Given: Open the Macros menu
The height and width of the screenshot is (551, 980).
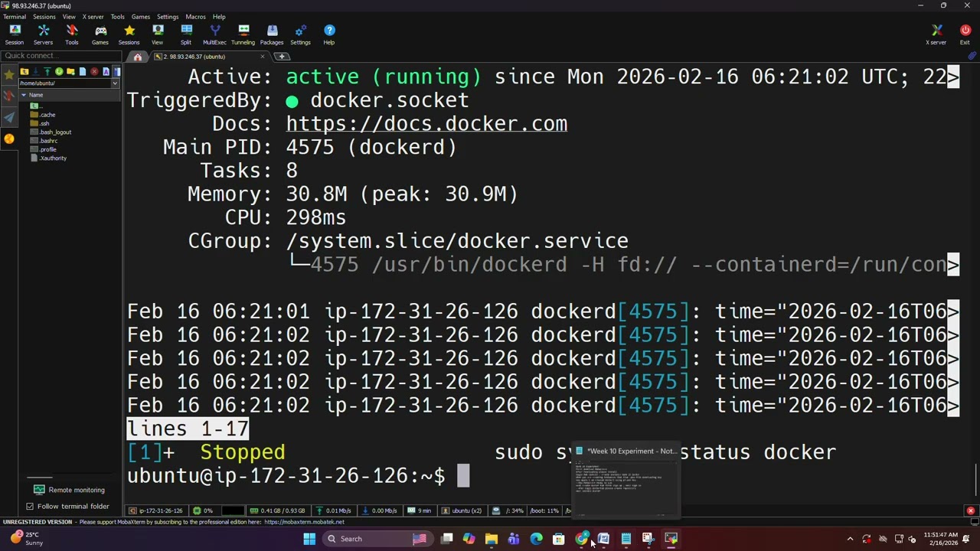Looking at the screenshot, I should 195,17.
